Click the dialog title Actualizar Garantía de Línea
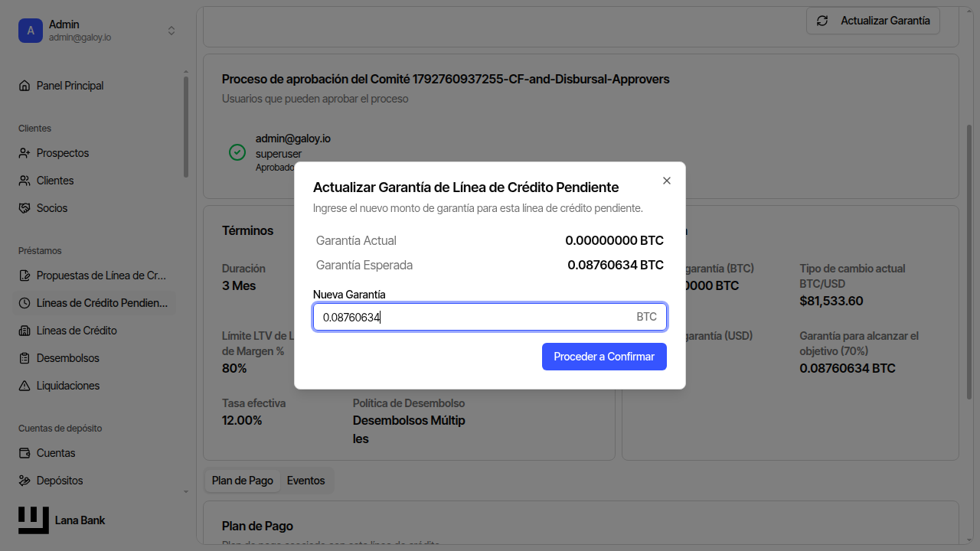Screen dimensions: 980x551 tap(465, 187)
